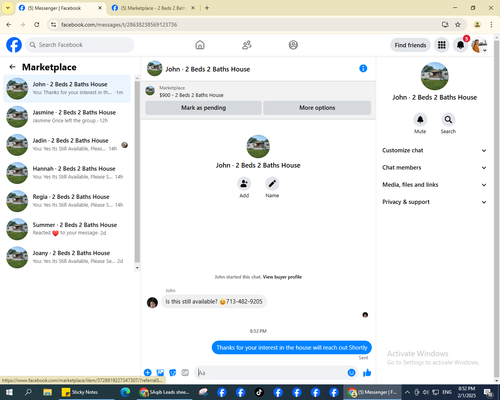The height and width of the screenshot is (400, 500).
Task: Open View buyer profile link
Action: 282,277
